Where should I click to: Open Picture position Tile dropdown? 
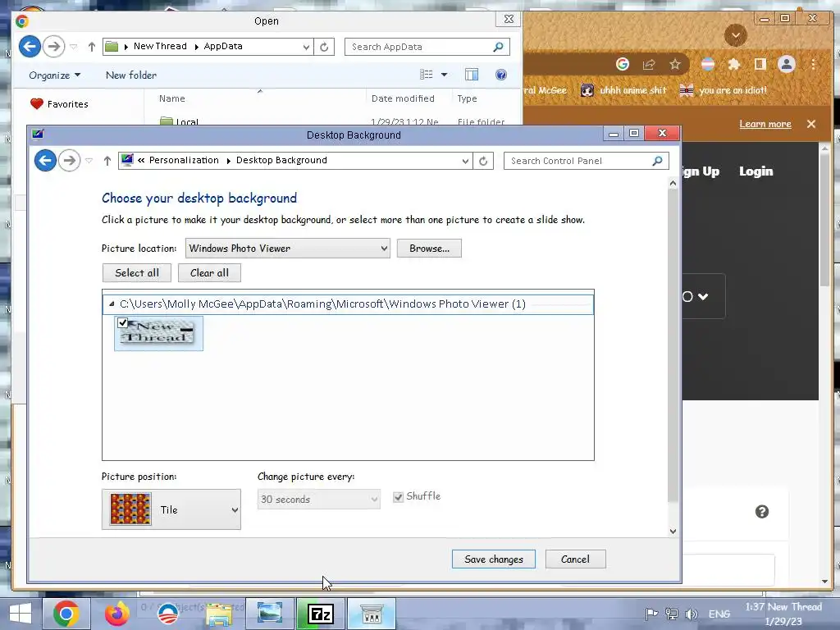click(171, 509)
